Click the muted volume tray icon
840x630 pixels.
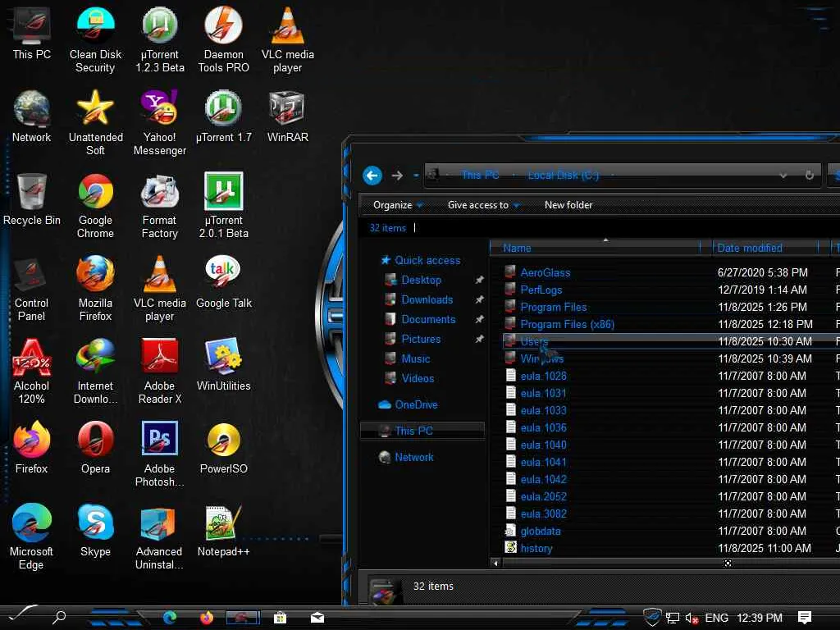(691, 619)
